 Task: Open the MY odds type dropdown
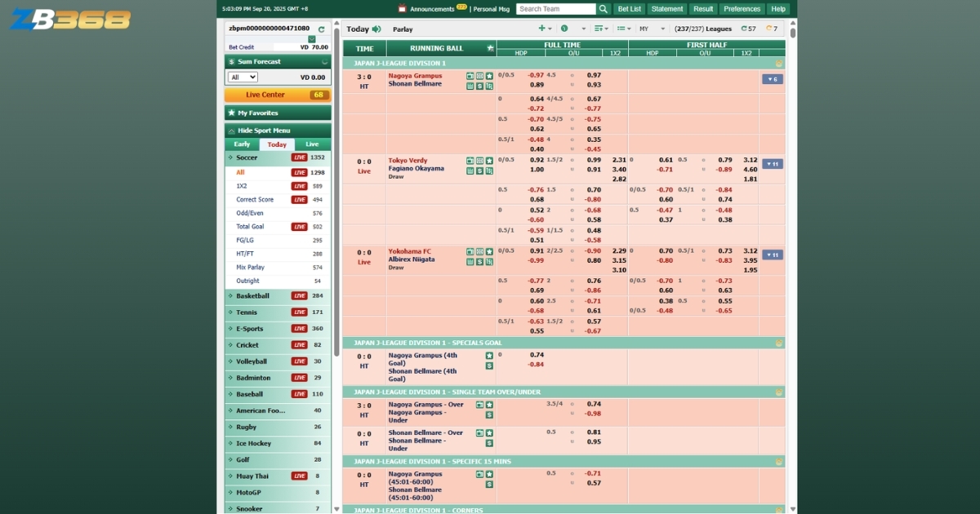click(x=649, y=29)
